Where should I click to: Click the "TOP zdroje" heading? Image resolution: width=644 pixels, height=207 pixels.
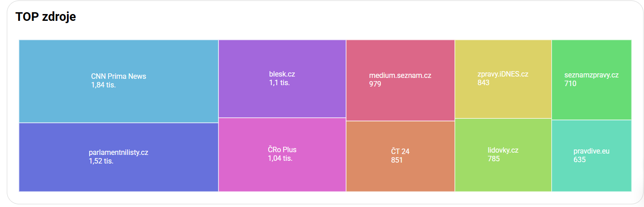[x=46, y=17]
